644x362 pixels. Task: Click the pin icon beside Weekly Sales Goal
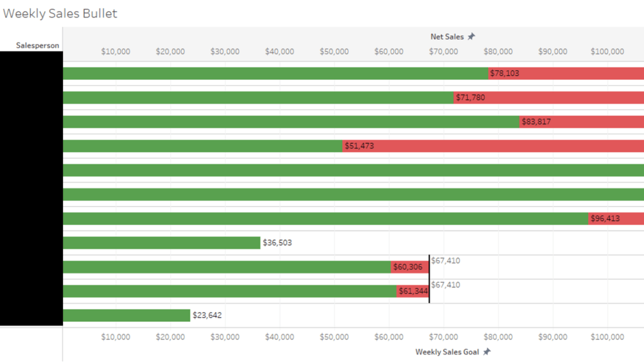click(486, 352)
